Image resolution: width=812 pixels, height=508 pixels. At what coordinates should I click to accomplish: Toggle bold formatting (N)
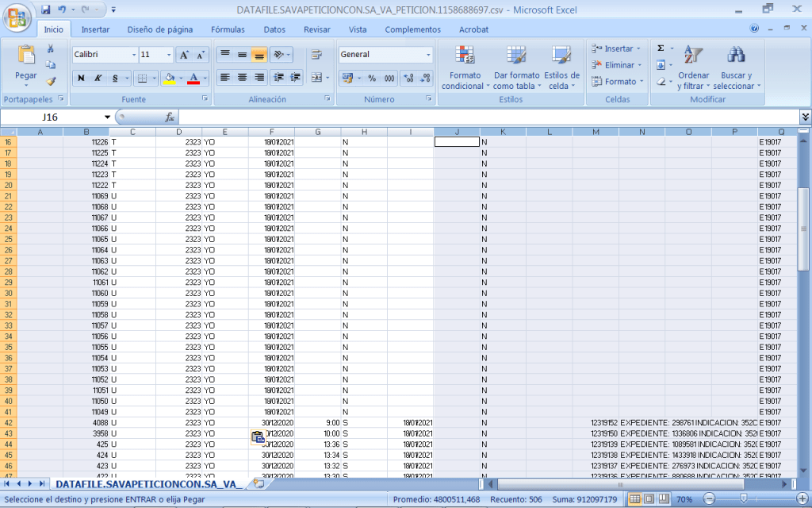point(81,78)
